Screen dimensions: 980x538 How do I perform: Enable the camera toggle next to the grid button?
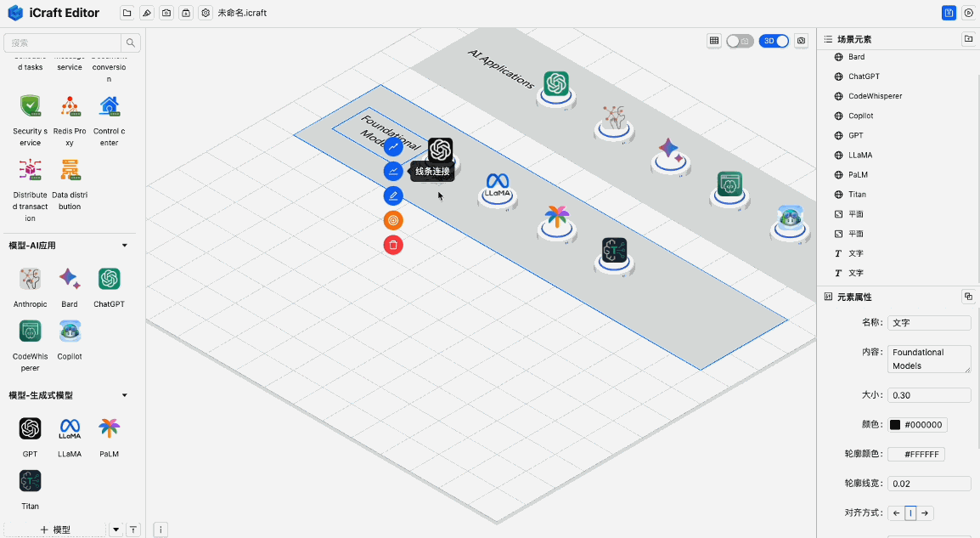tap(739, 40)
